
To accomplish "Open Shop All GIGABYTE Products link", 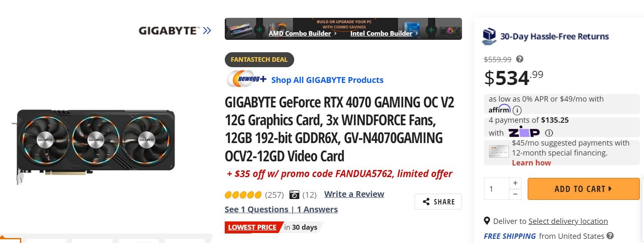I will pos(327,80).
